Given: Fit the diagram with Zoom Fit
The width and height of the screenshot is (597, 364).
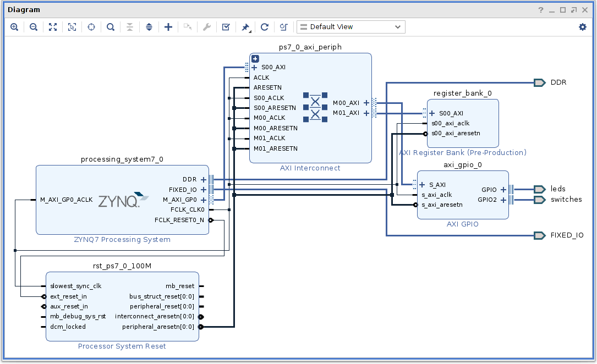Looking at the screenshot, I should (x=53, y=27).
